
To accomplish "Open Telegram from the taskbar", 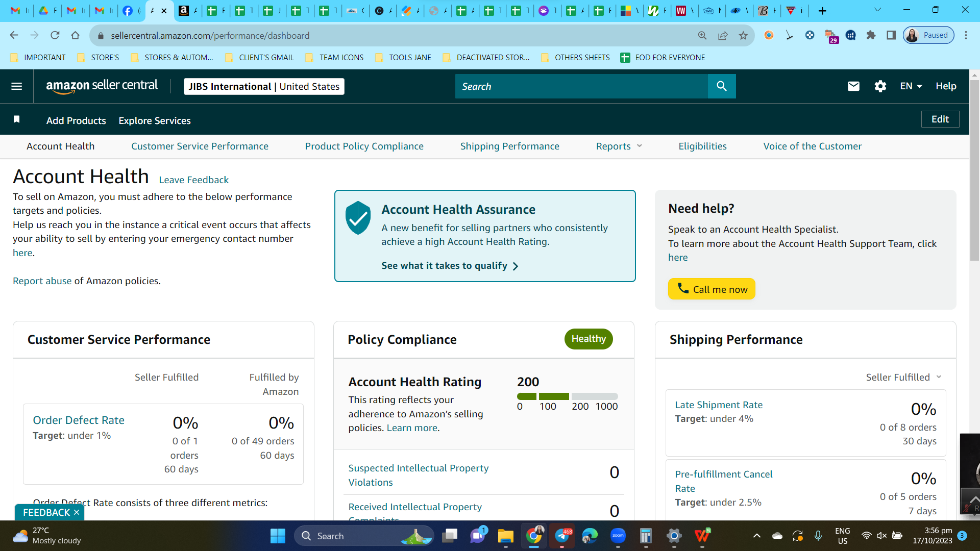I will click(562, 536).
